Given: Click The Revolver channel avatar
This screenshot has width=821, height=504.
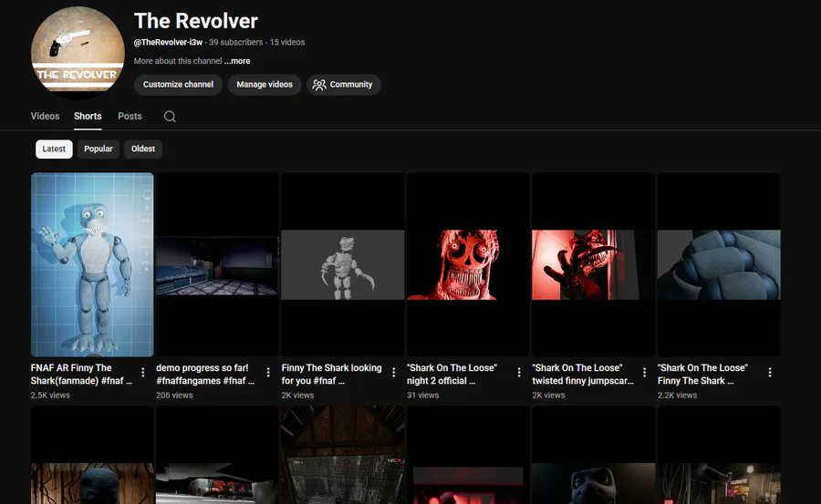Looking at the screenshot, I should (x=78, y=51).
